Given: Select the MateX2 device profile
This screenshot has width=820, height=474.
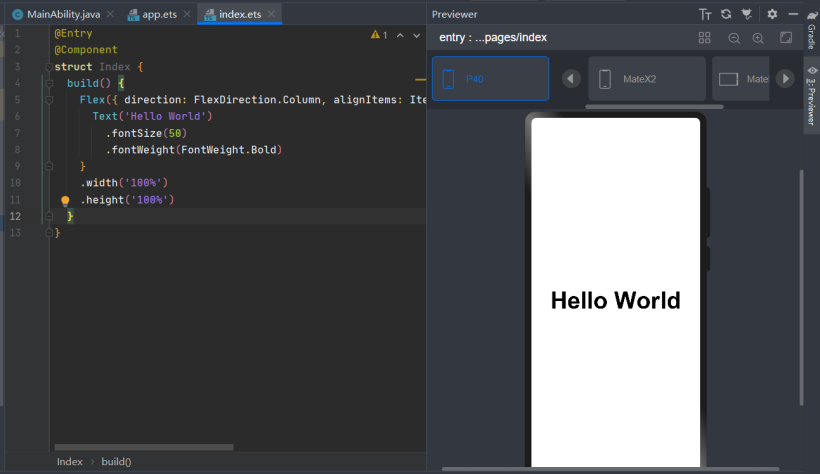Looking at the screenshot, I should tap(647, 78).
